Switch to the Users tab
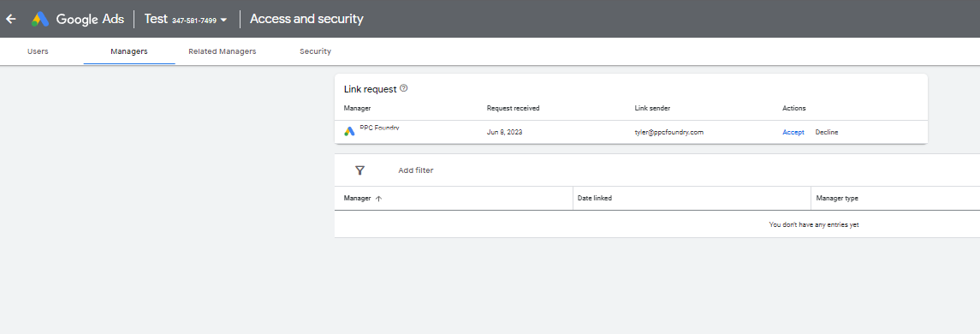The image size is (980, 334). tap(39, 51)
